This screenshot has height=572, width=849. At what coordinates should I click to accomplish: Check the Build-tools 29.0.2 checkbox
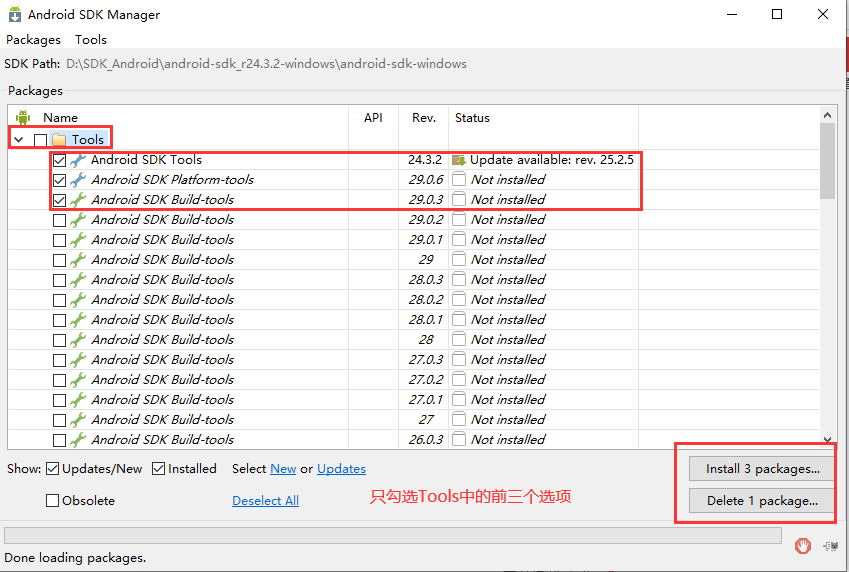[60, 220]
